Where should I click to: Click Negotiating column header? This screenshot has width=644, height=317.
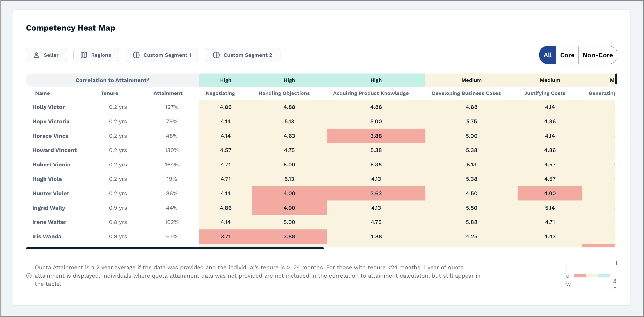pos(220,93)
